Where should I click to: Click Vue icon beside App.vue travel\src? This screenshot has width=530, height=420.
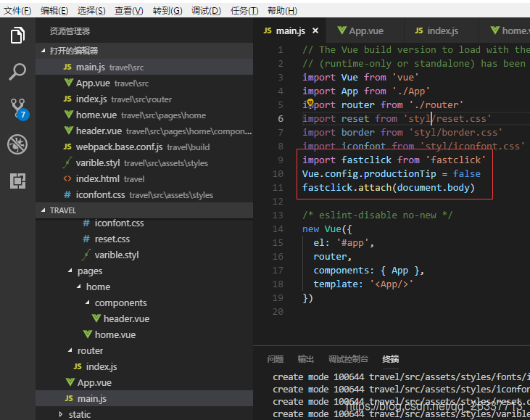69,83
